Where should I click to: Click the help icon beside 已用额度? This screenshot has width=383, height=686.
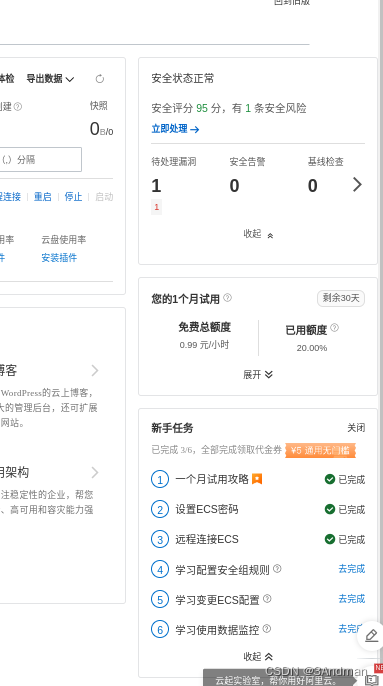click(x=334, y=328)
